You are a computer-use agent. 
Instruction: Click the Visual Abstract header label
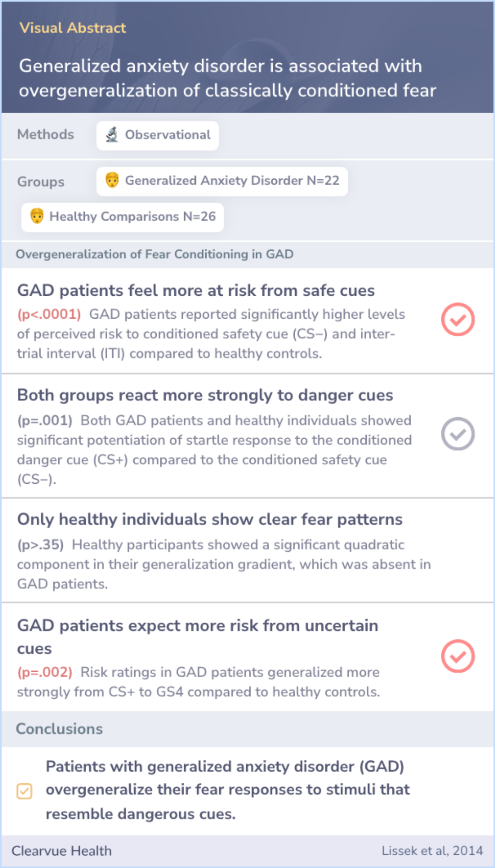pyautogui.click(x=72, y=28)
